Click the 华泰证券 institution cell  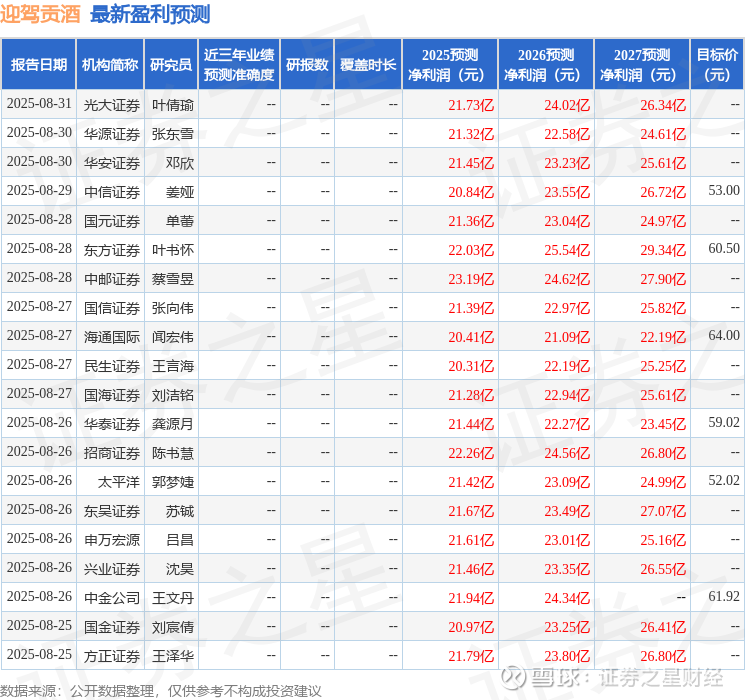[112, 424]
